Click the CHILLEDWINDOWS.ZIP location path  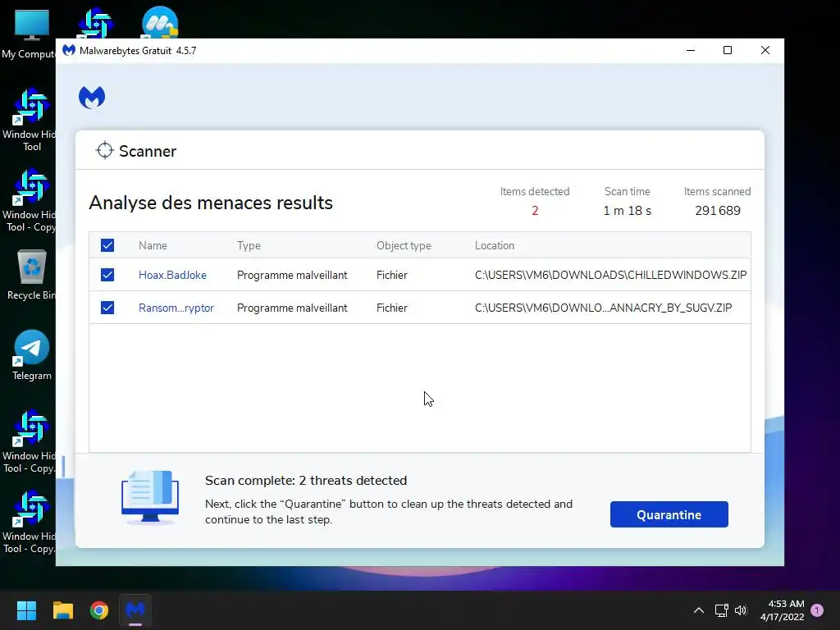coord(610,275)
